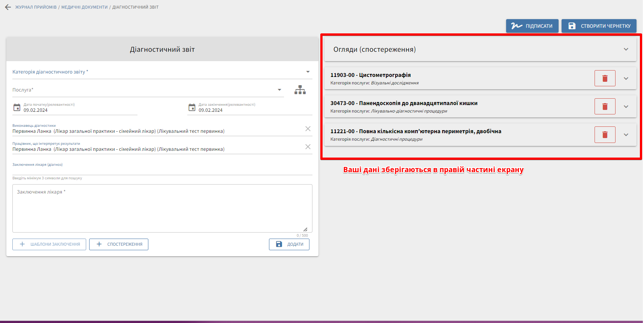Expand the 11903-00 Цистометрографія row
Image resolution: width=644 pixels, height=323 pixels.
626,78
